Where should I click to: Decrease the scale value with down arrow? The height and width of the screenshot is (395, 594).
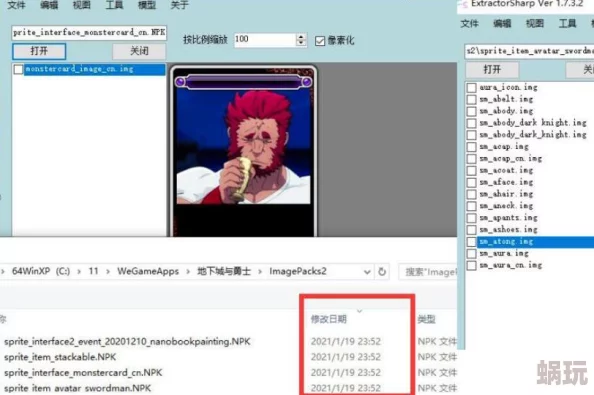click(x=301, y=43)
